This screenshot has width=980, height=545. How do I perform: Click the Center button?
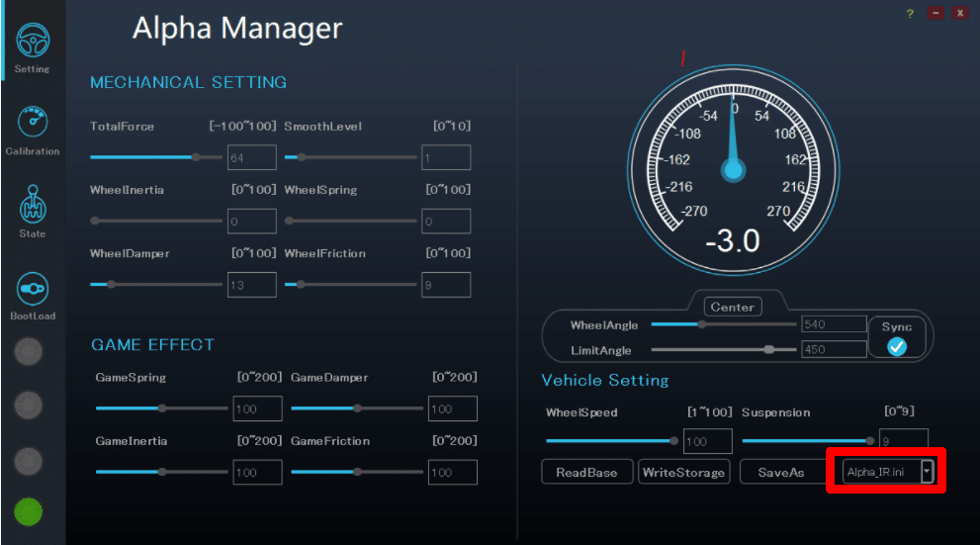733,307
